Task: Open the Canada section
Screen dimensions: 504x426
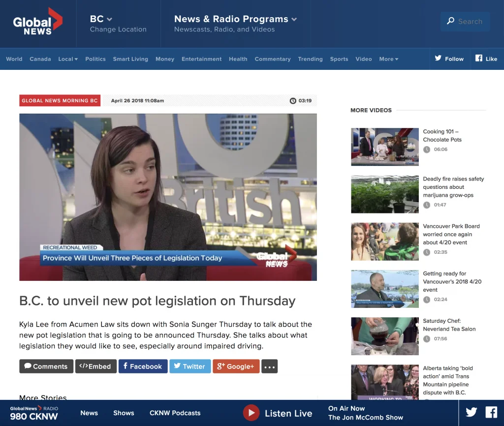Action: point(40,59)
